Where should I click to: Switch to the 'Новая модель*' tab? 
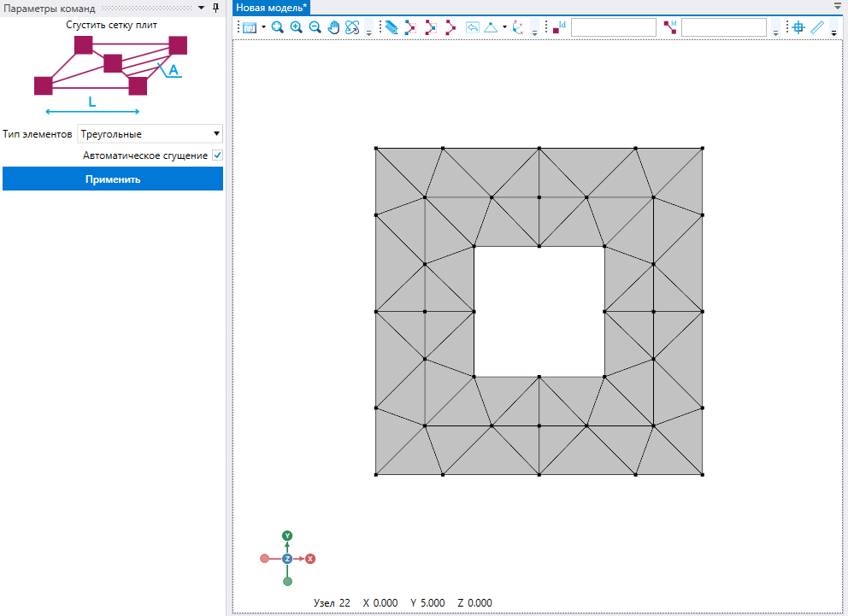point(272,8)
